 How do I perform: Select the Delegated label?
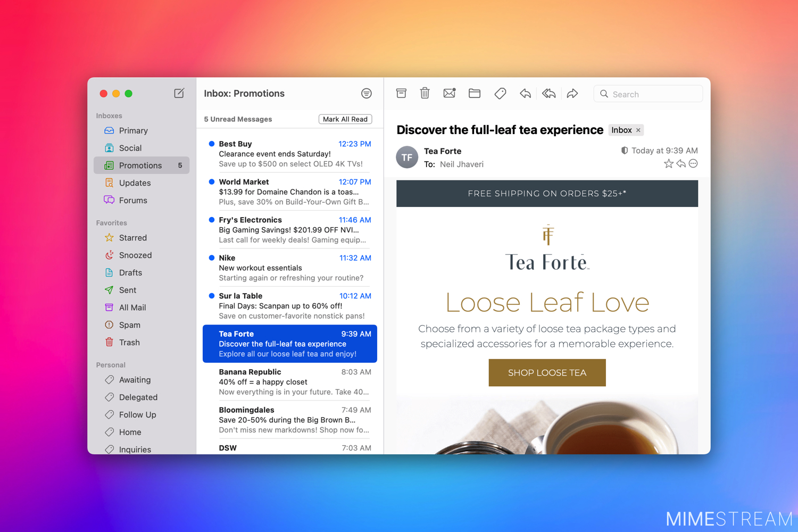tap(142, 397)
